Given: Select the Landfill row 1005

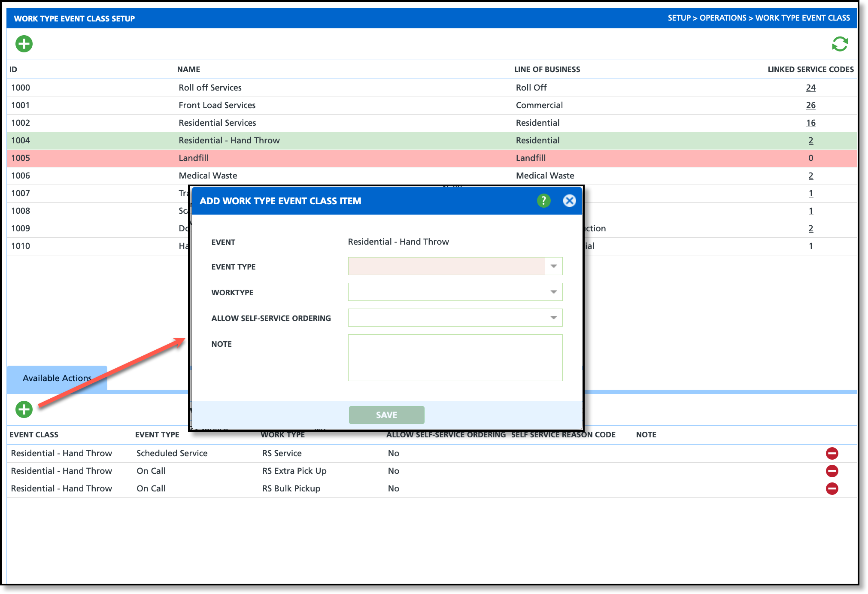Looking at the screenshot, I should [x=193, y=158].
